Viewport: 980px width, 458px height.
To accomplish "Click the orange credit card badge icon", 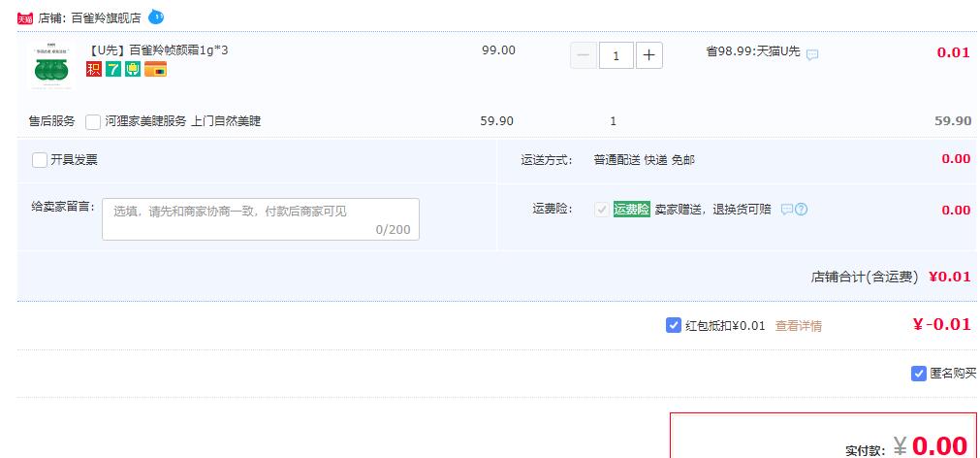I will [155, 69].
